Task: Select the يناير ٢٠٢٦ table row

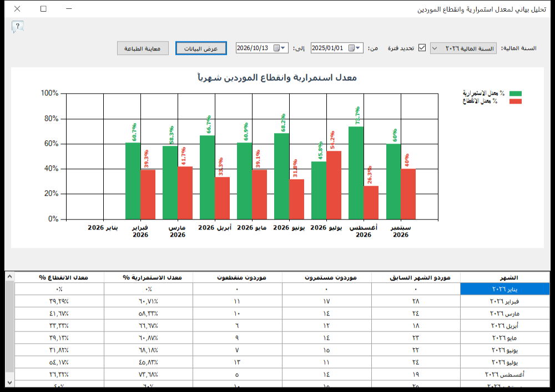Action: (x=282, y=289)
